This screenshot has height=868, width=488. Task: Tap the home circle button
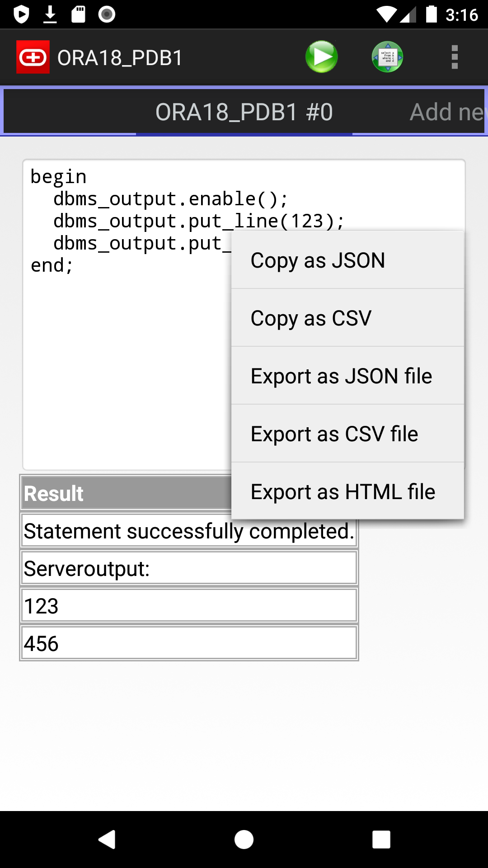(x=244, y=840)
